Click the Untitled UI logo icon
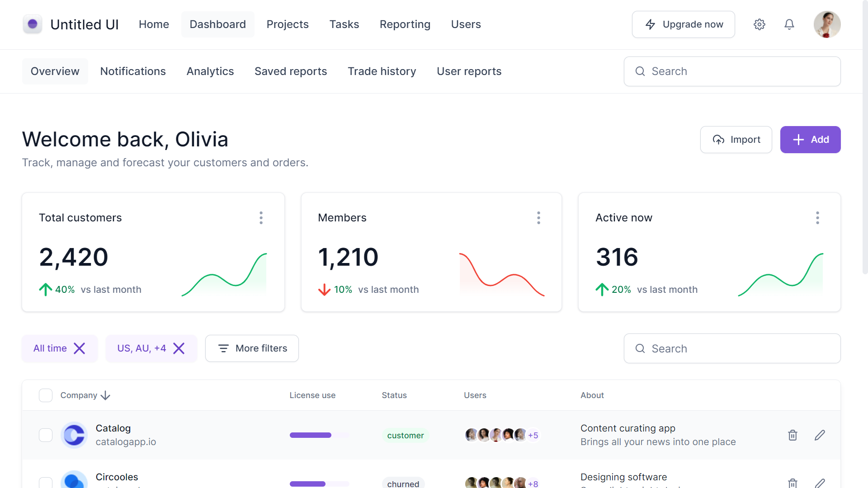 coord(33,24)
